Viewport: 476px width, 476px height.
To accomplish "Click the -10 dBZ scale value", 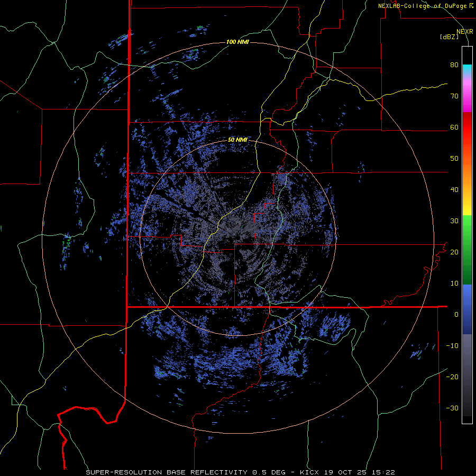I will click(x=452, y=345).
